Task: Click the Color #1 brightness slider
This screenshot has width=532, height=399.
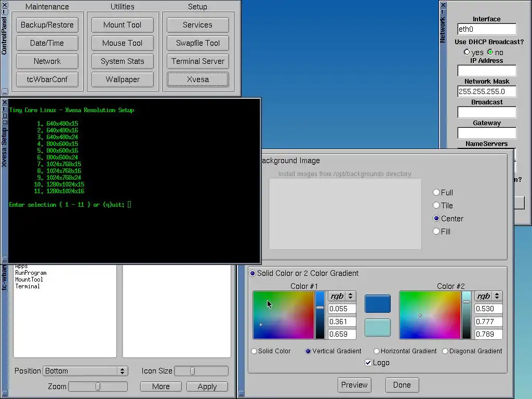Action: (x=320, y=315)
